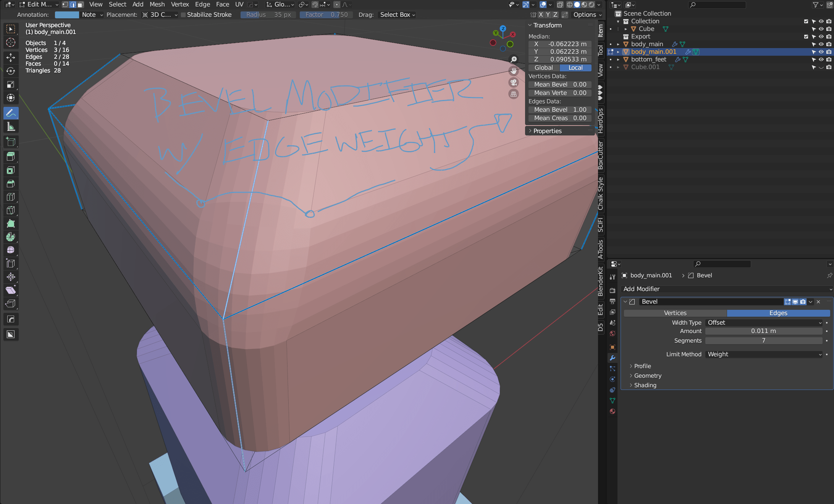Image resolution: width=834 pixels, height=504 pixels.
Task: Select the Move tool
Action: 11,58
